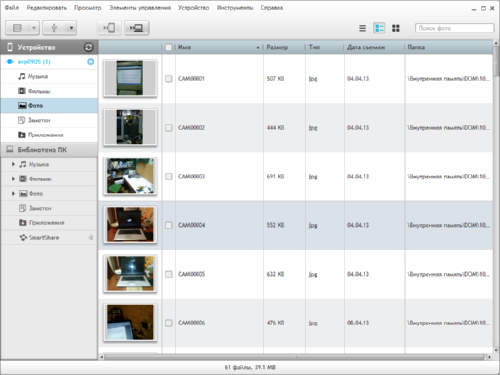Click transfer to PC toolbar icon

coord(137,28)
